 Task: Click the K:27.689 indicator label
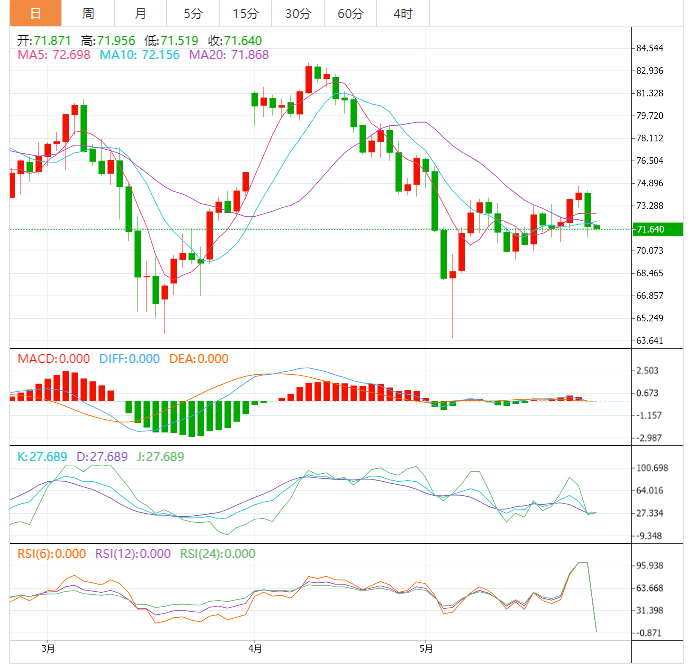[x=43, y=456]
